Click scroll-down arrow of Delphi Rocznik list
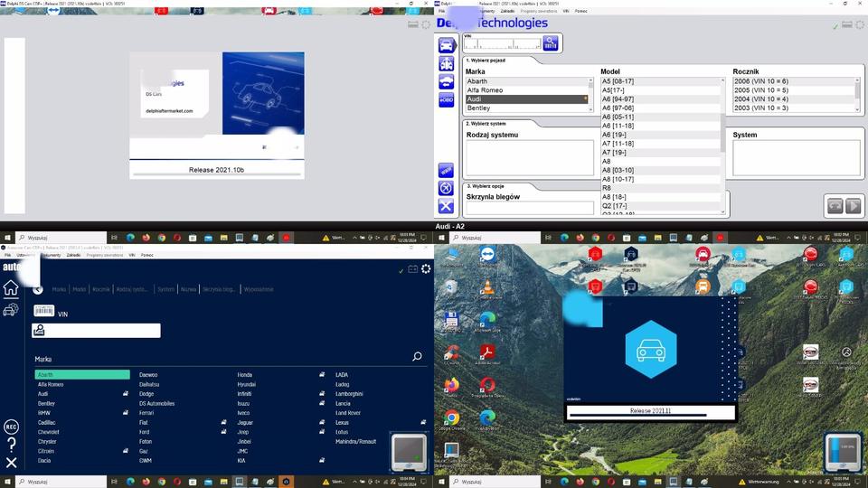 point(857,109)
